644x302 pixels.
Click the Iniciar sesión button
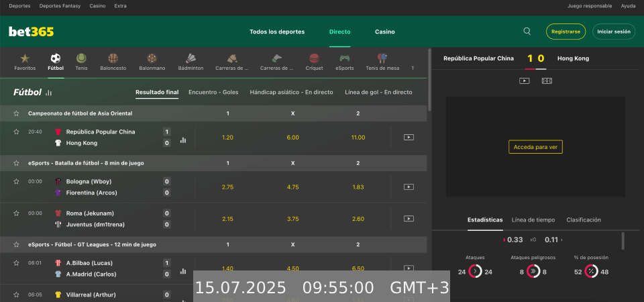(614, 32)
